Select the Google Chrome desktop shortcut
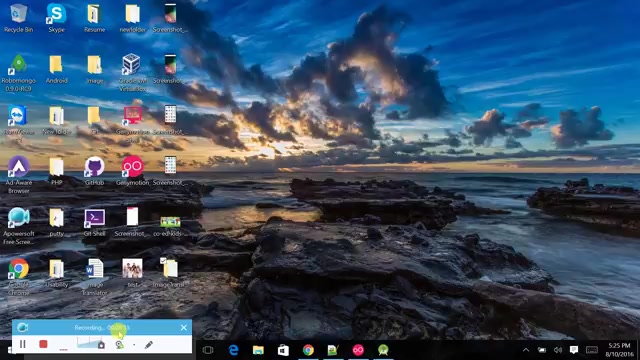The image size is (640, 360). (18, 277)
